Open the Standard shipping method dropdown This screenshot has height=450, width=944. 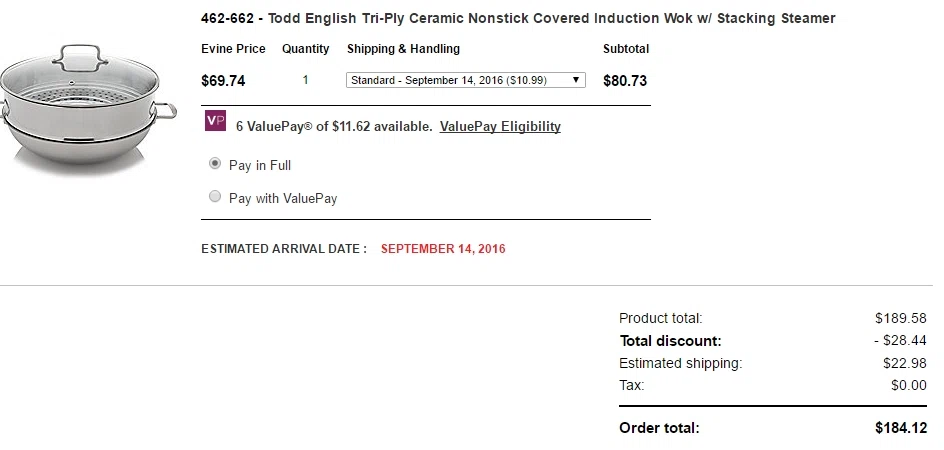pos(465,80)
